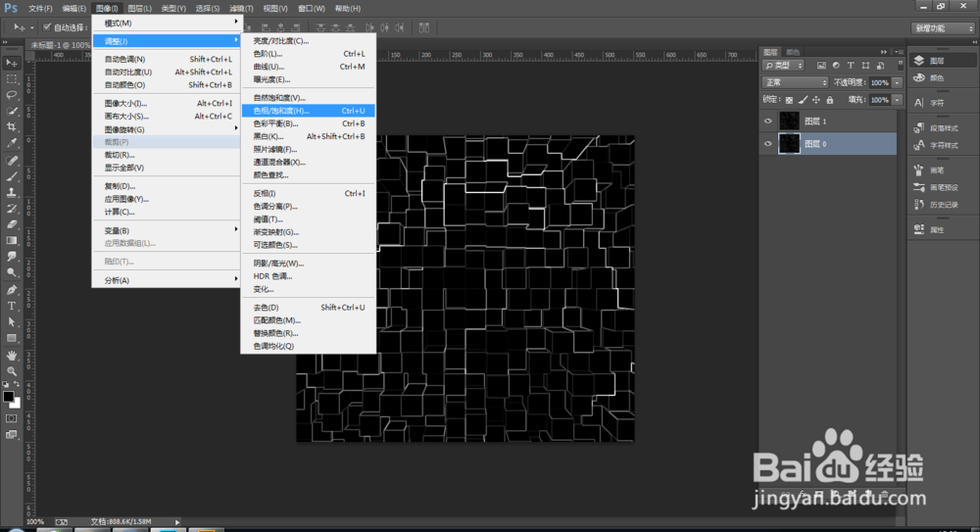Screen dimensions: 980x532
Task: Select the Quick Selection tool
Action: click(x=11, y=111)
